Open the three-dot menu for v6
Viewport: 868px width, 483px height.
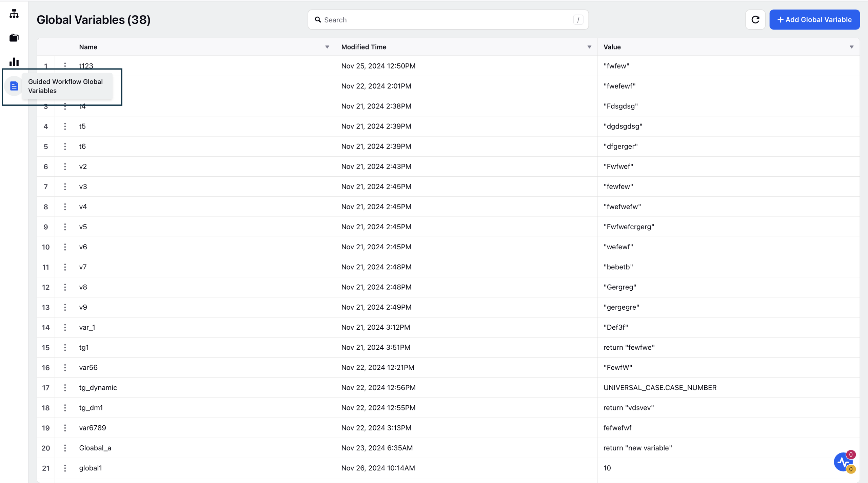(x=65, y=247)
